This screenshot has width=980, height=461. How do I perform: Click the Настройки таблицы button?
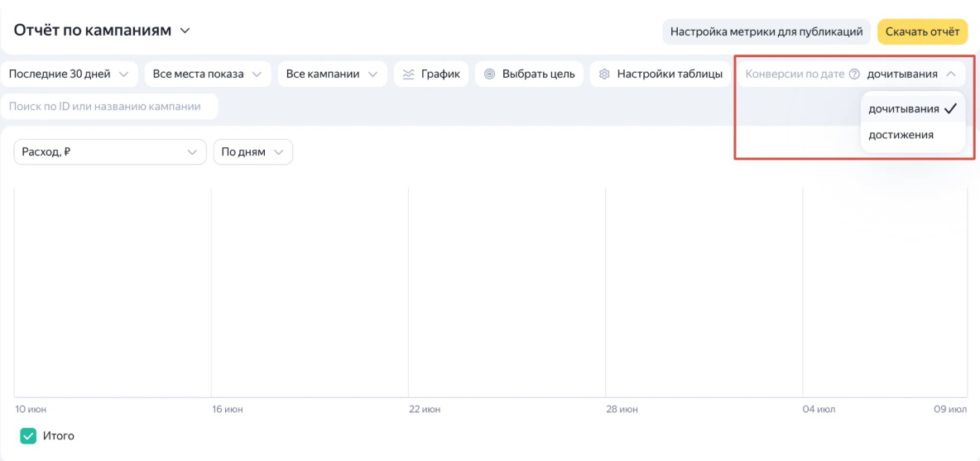click(x=660, y=74)
